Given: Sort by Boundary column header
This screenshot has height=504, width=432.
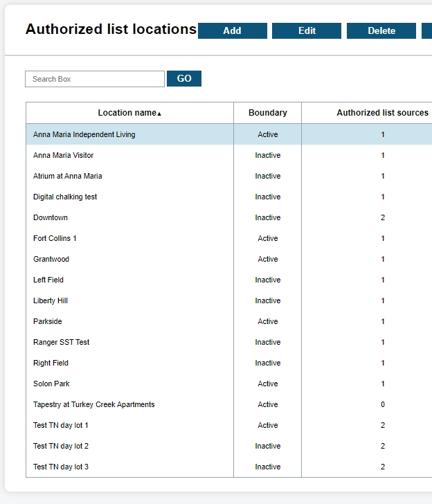Looking at the screenshot, I should coord(267,113).
